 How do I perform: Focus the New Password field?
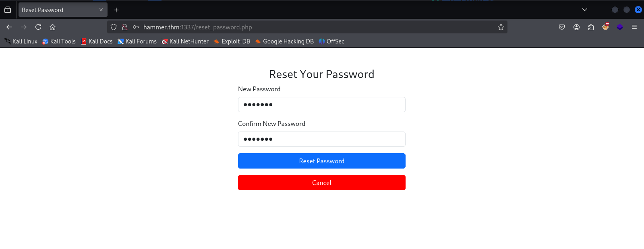321,105
